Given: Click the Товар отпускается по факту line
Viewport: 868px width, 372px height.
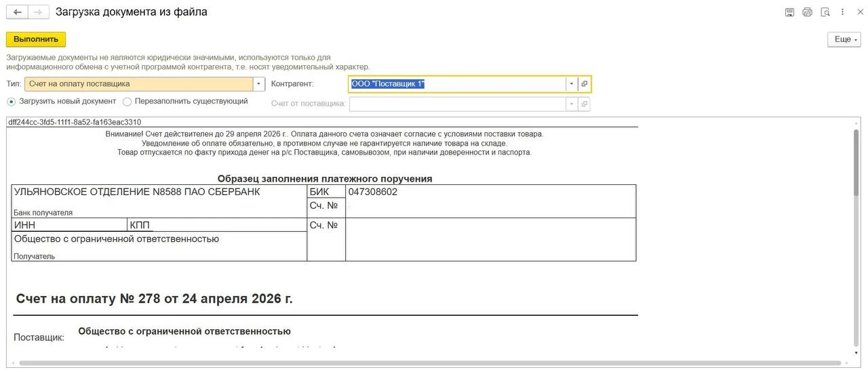Looking at the screenshot, I should pyautogui.click(x=324, y=152).
